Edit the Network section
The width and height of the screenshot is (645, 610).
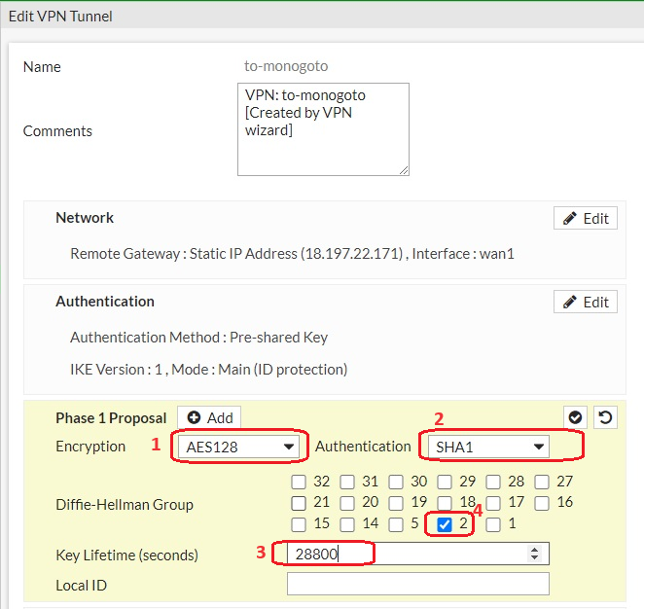click(x=585, y=218)
